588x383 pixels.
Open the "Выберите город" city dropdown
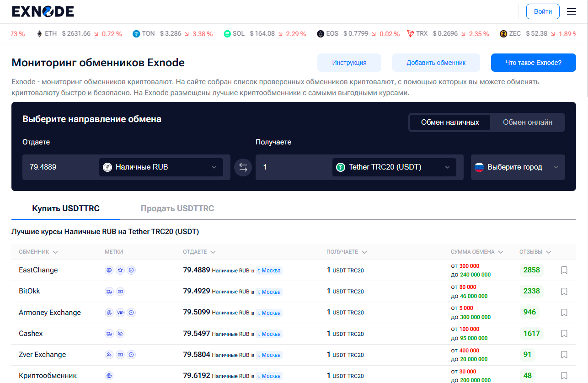coord(518,167)
